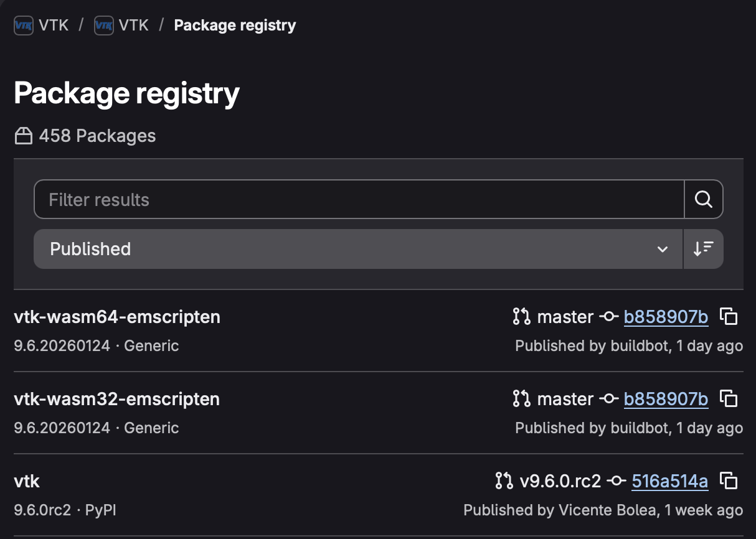756x539 pixels.
Task: Open commit b858907b link for wasm64 package
Action: pos(666,317)
